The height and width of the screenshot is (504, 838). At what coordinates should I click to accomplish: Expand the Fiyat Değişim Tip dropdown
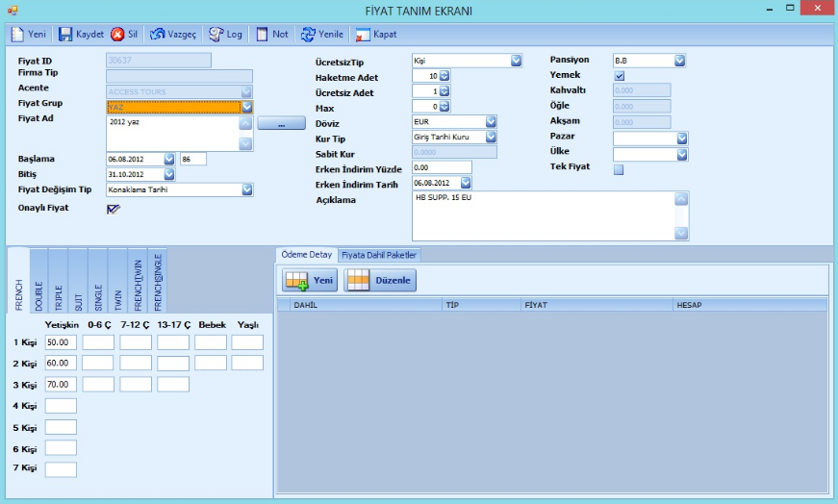(x=247, y=189)
